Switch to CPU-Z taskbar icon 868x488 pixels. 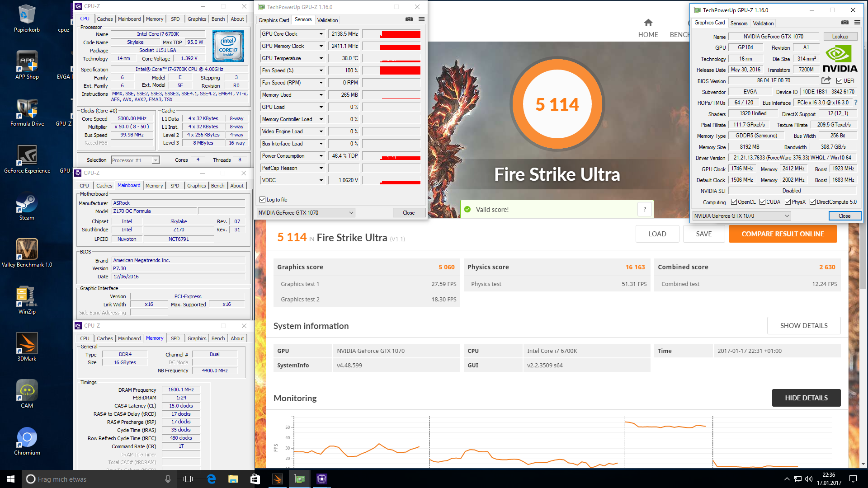[321, 479]
